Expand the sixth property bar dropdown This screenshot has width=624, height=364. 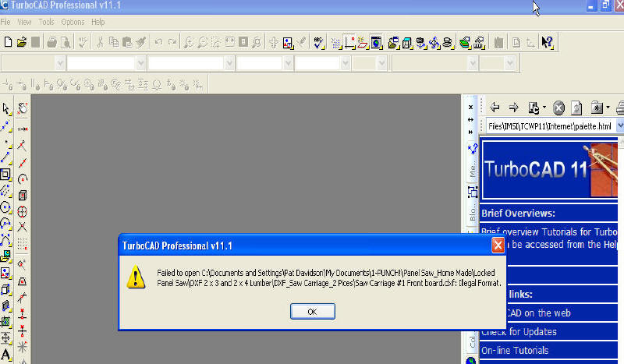tap(382, 63)
